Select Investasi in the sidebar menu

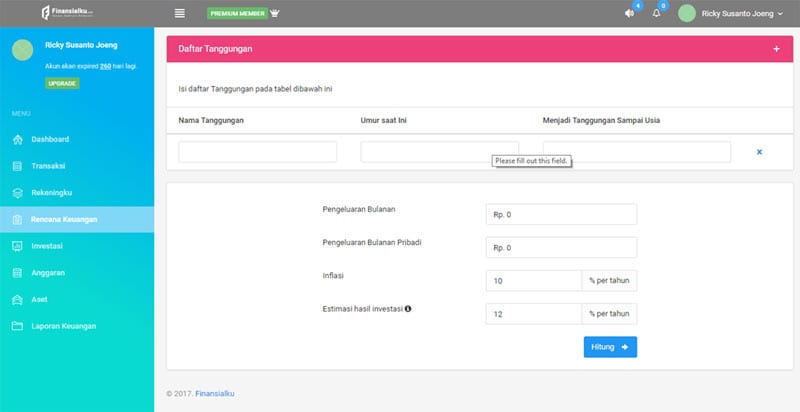pyautogui.click(x=48, y=246)
